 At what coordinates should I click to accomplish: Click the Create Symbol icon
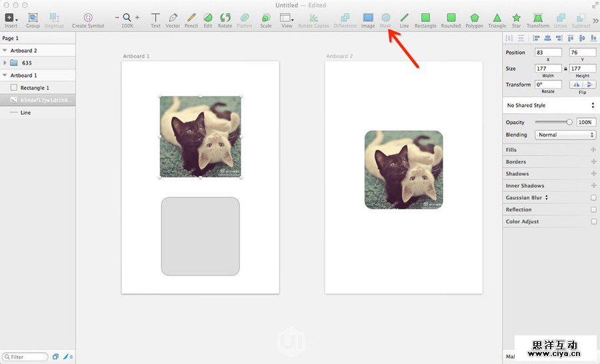click(x=88, y=18)
